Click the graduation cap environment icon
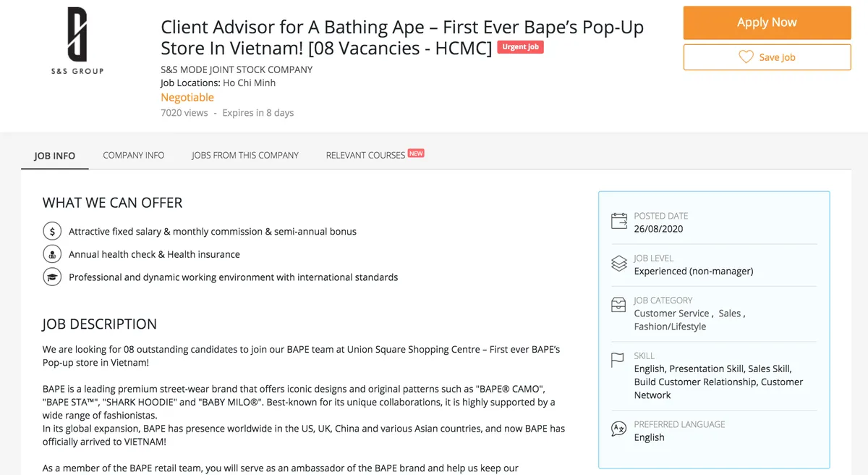The height and width of the screenshot is (475, 868). coord(52,277)
